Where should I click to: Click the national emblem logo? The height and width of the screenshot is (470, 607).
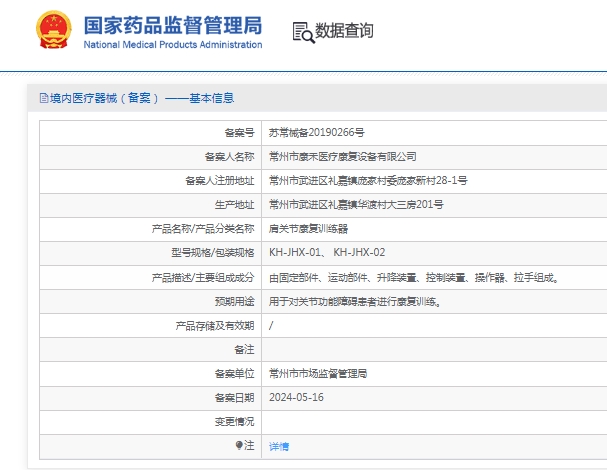[54, 29]
